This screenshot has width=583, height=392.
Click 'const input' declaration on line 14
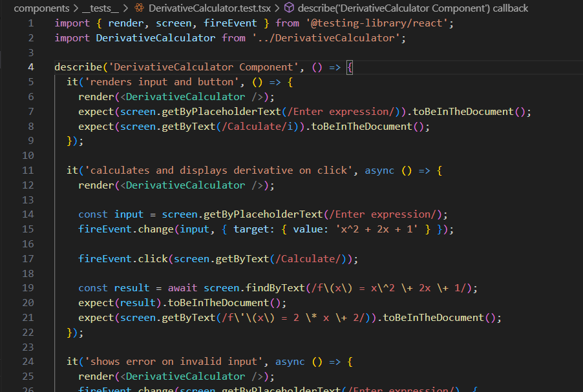[x=111, y=214]
